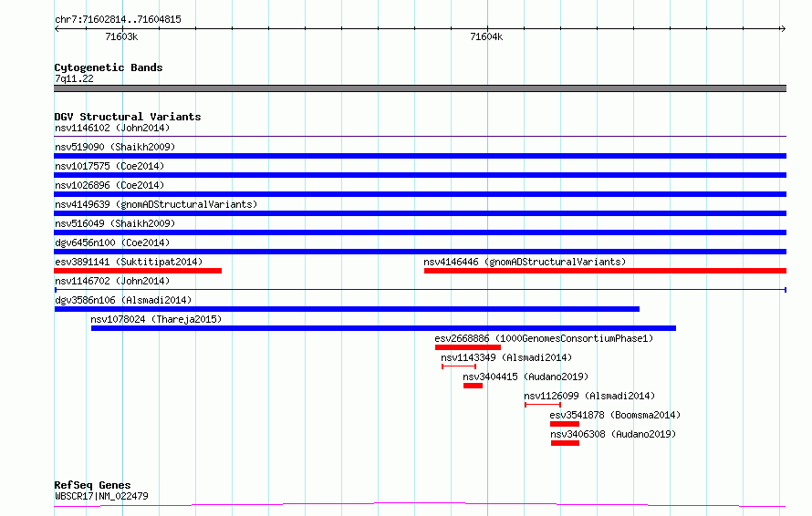Click the gray 7q11.22 cytogenetic band bar
The width and height of the screenshot is (812, 516).
[420, 88]
